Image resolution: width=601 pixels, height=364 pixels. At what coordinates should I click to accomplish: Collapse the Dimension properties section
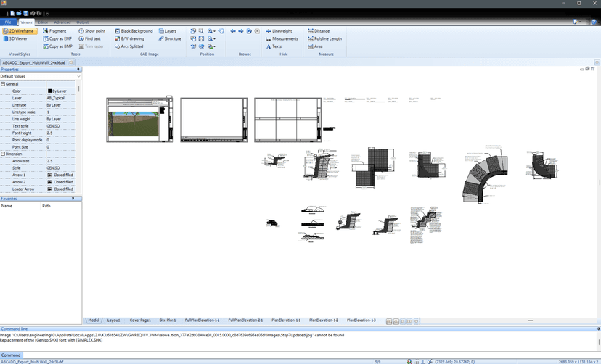click(3, 154)
